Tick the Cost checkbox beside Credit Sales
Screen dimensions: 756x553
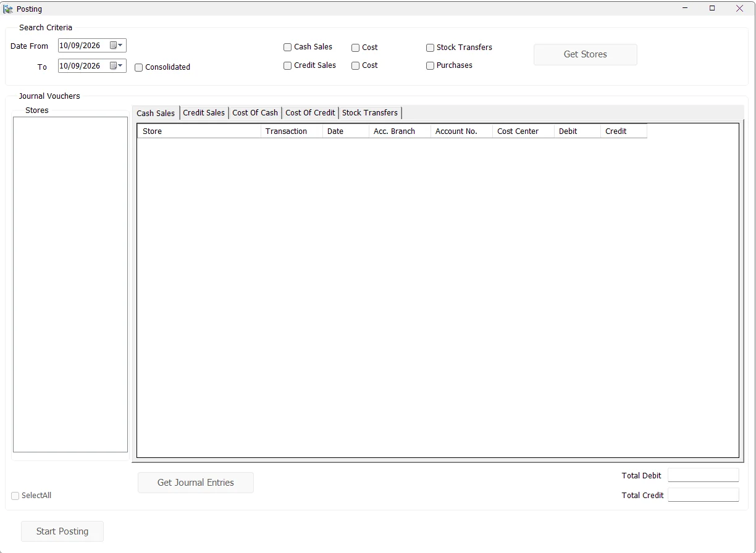pyautogui.click(x=356, y=65)
